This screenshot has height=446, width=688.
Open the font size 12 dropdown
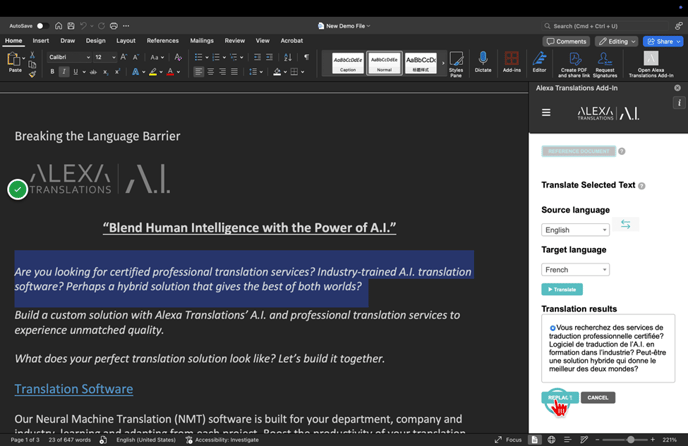coord(114,57)
